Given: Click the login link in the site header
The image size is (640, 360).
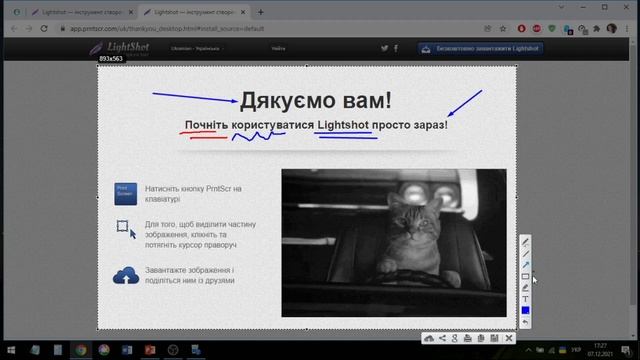Looking at the screenshot, I should pos(278,49).
